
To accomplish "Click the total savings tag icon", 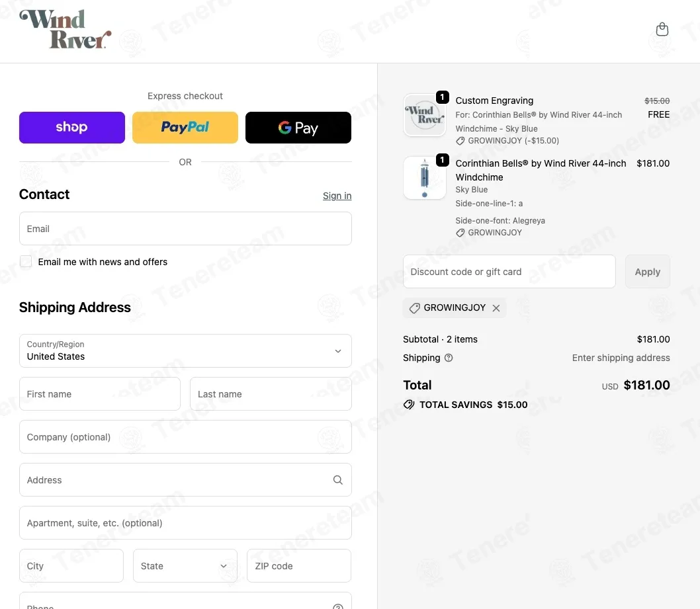I will (x=409, y=405).
